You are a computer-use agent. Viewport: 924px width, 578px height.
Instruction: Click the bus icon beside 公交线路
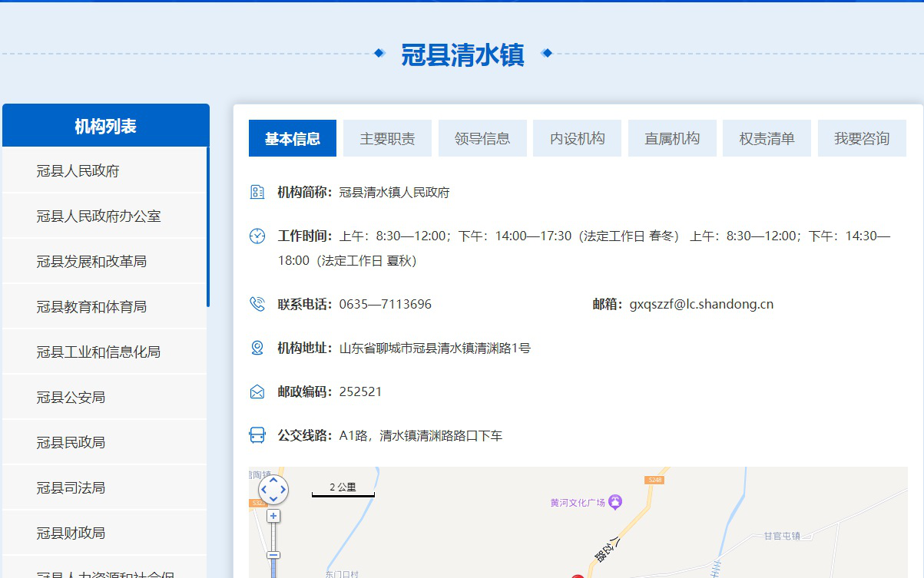[x=257, y=436]
